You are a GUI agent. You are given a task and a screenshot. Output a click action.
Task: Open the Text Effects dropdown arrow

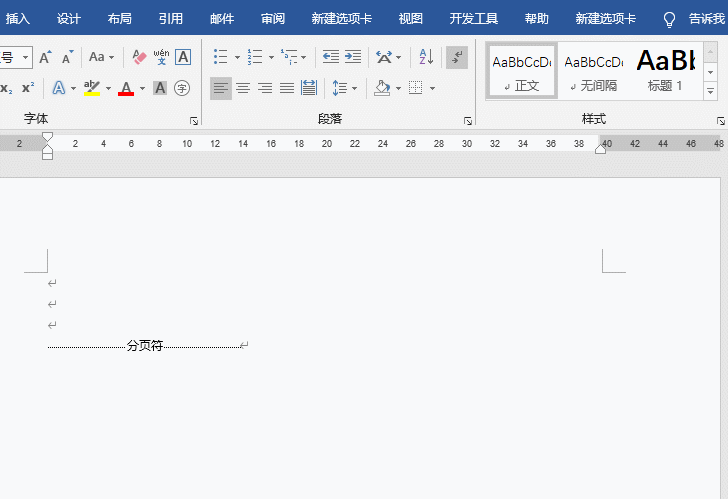click(73, 88)
